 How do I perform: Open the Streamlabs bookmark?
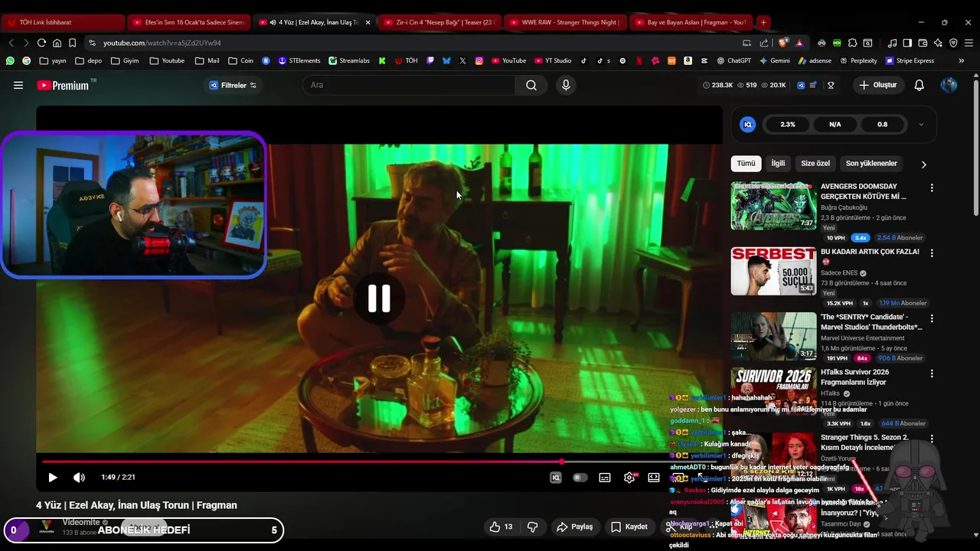click(x=348, y=60)
